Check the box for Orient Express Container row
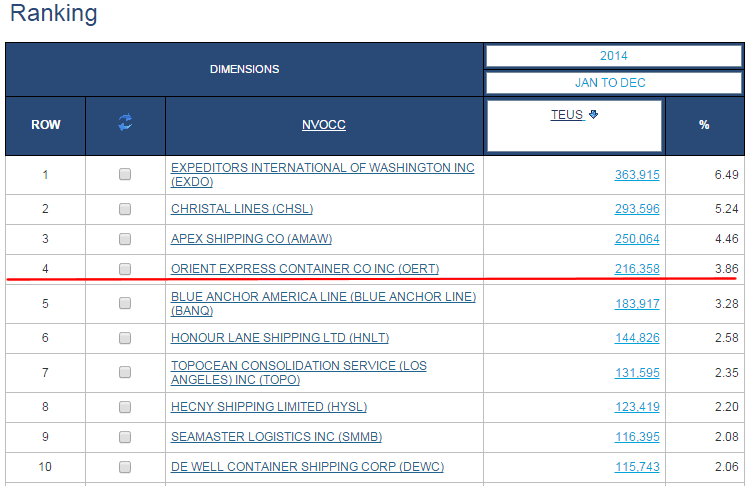 tap(125, 269)
